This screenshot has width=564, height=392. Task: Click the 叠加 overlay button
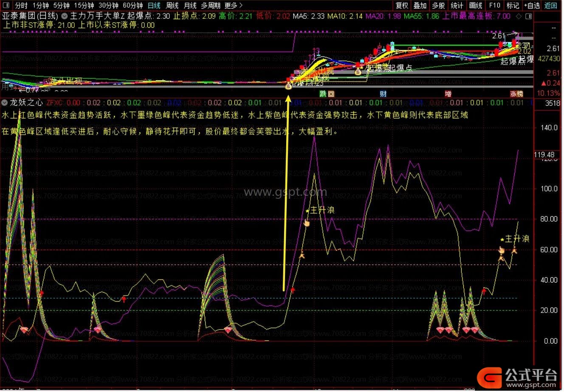(x=420, y=6)
